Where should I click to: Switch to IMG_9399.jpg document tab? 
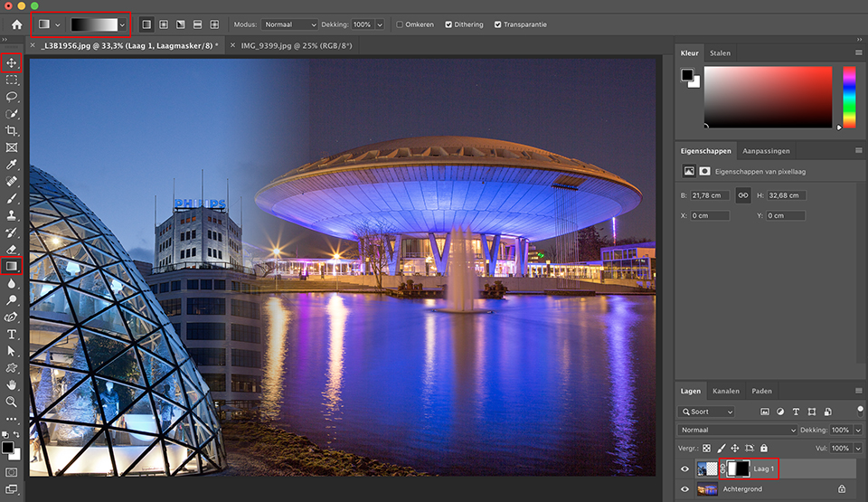[x=297, y=45]
